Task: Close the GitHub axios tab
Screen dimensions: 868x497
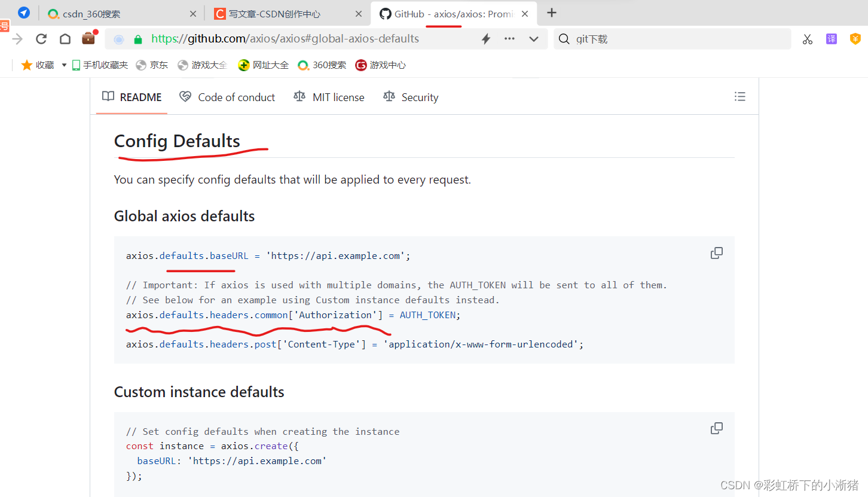Action: (524, 13)
